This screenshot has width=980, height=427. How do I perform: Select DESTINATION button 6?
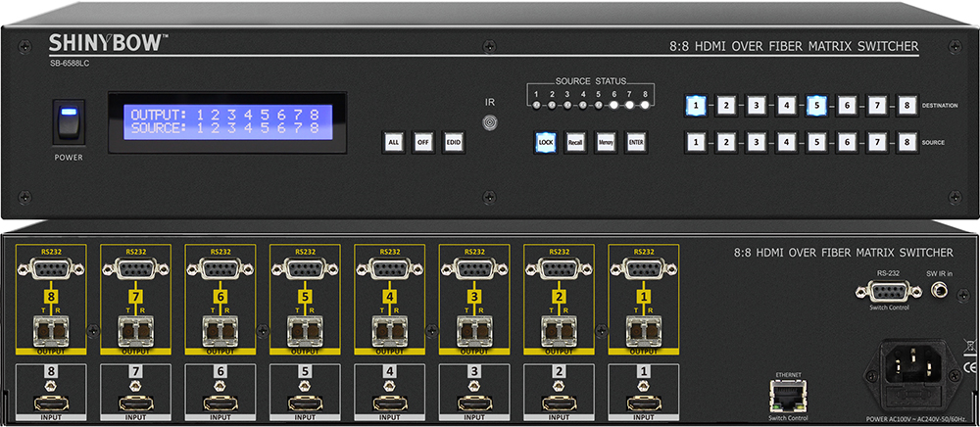coord(847,106)
